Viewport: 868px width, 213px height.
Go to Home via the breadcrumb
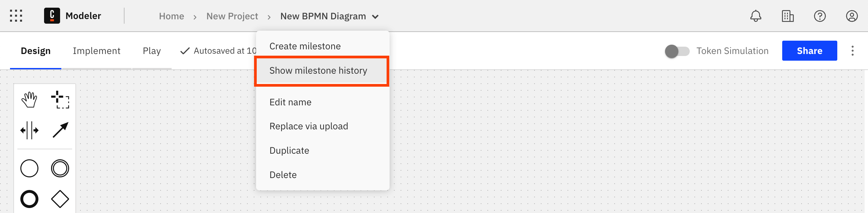click(171, 16)
